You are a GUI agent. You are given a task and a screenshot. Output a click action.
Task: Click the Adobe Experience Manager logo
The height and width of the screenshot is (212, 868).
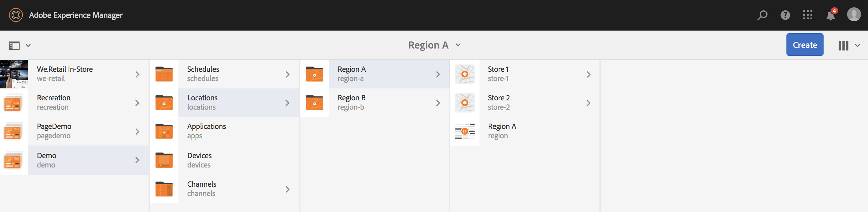tap(16, 15)
